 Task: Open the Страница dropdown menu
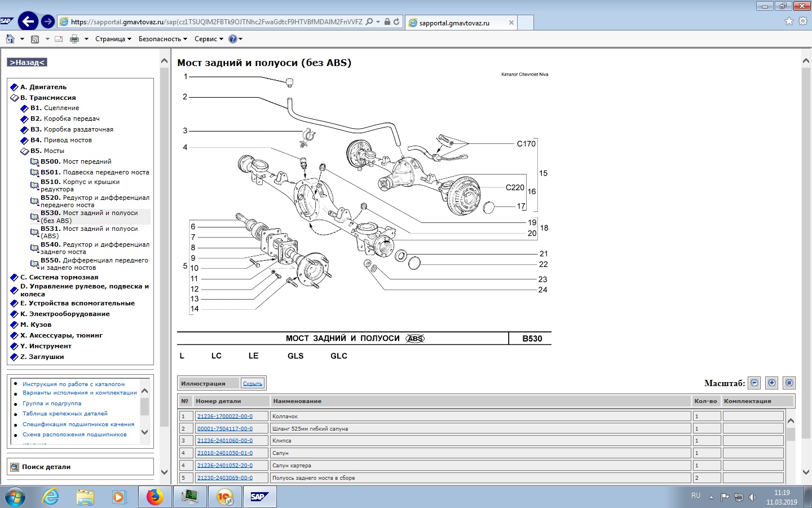[x=113, y=39]
